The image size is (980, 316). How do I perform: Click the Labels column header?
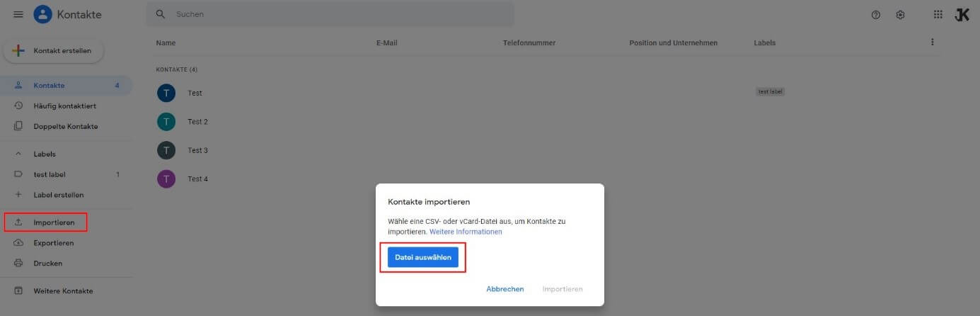[765, 43]
